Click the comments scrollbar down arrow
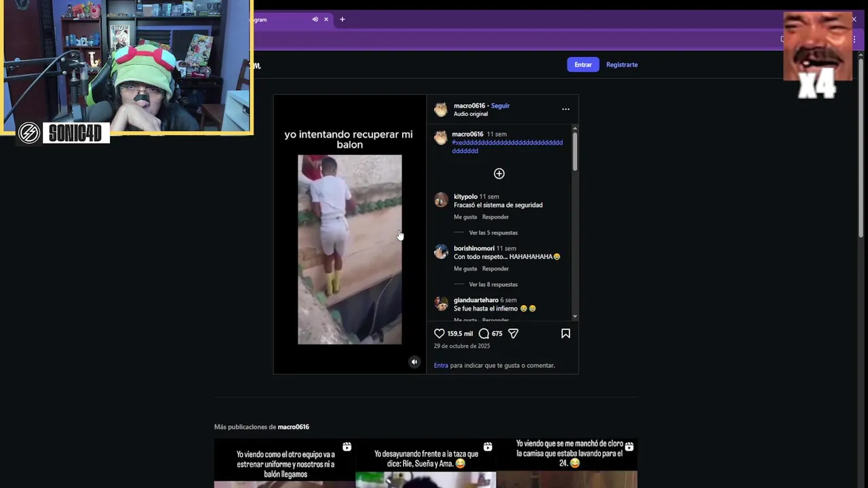Screen dimensions: 868x488 (x=575, y=317)
